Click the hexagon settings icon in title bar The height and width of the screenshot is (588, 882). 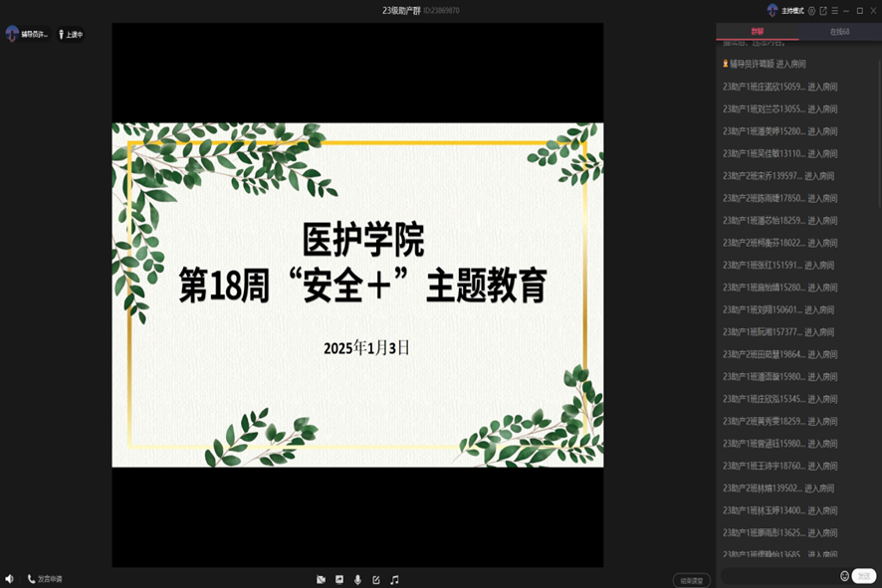click(811, 11)
